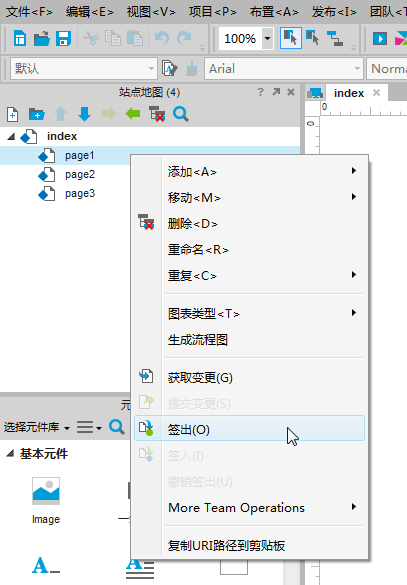
Task: Choose 删除<D> from context menu
Action: pos(249,223)
